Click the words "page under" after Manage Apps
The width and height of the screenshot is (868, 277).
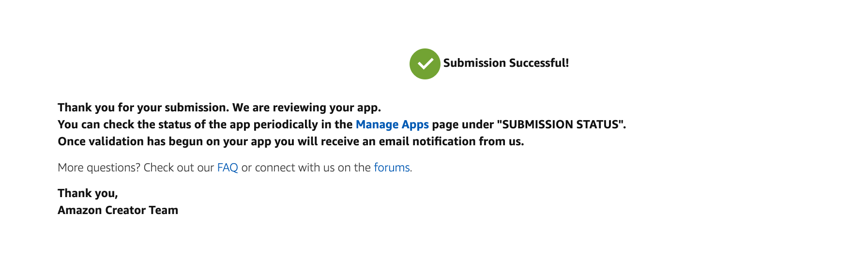pyautogui.click(x=463, y=124)
